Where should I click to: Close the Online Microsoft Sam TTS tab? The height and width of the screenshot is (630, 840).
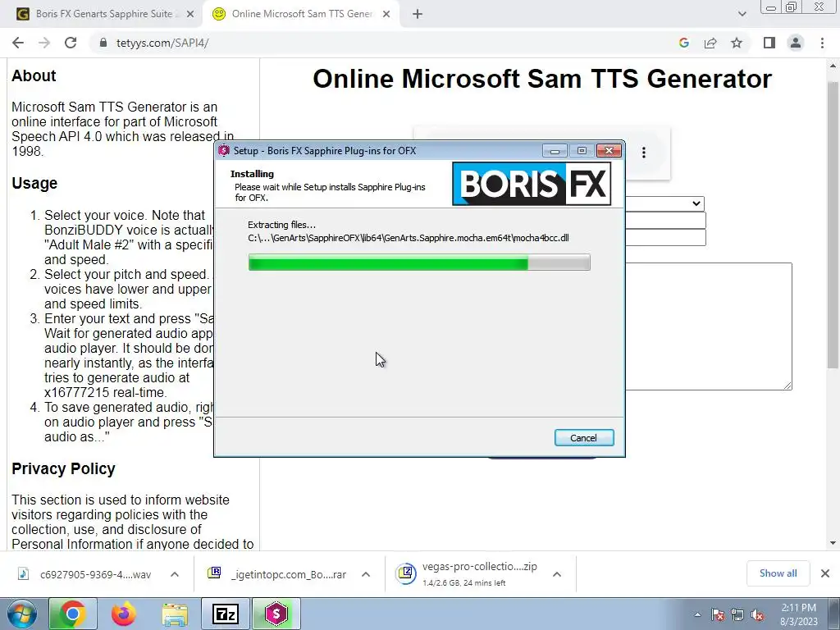[386, 15]
